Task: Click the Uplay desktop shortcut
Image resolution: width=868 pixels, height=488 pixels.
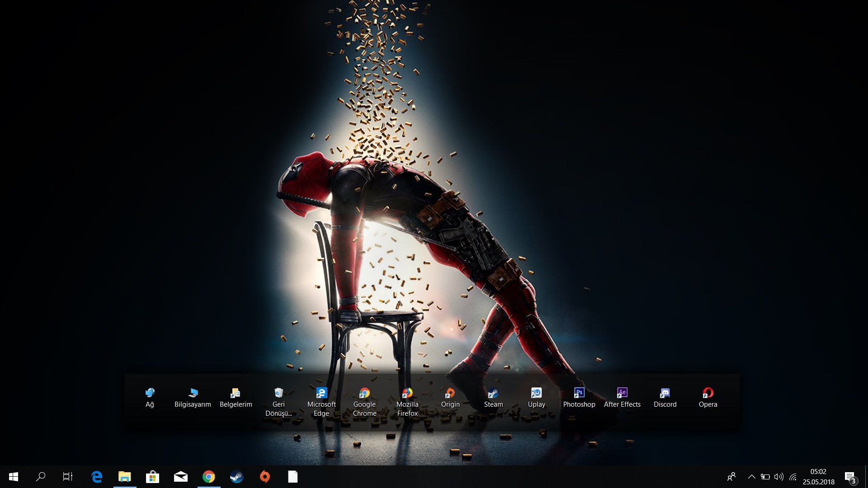Action: 536,393
